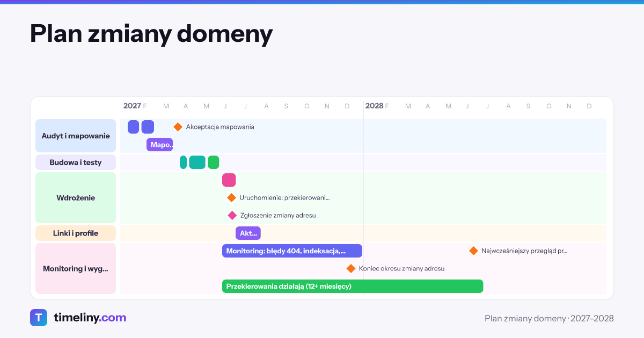Select the pink bar in Wdrożenie row
This screenshot has height=338, width=644.
pyautogui.click(x=229, y=180)
